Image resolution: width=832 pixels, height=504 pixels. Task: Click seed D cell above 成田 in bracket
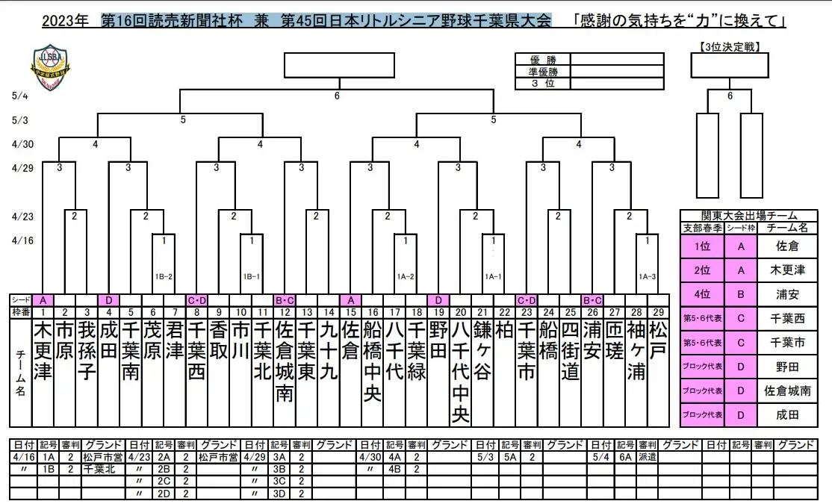coord(109,300)
